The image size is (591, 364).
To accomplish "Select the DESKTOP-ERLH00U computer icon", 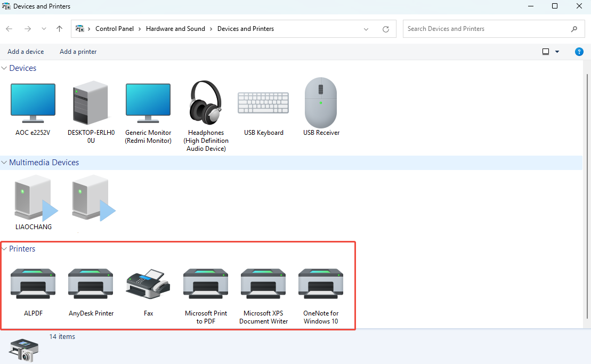I will [x=90, y=103].
